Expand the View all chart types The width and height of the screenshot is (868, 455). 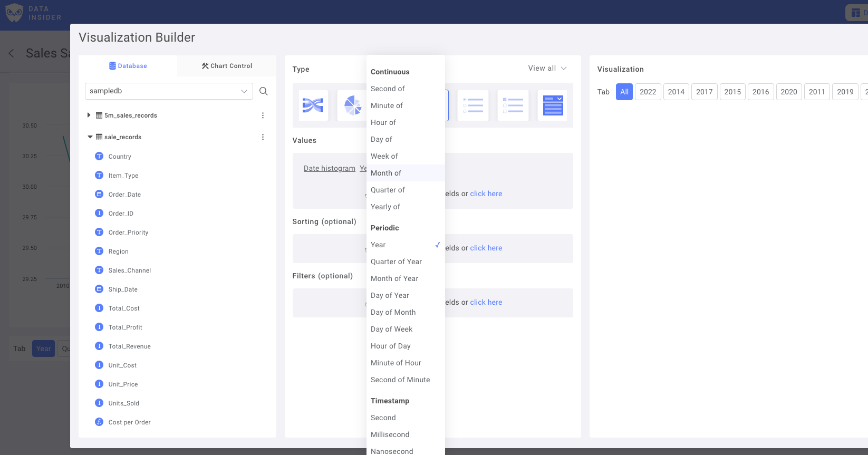[x=547, y=69]
